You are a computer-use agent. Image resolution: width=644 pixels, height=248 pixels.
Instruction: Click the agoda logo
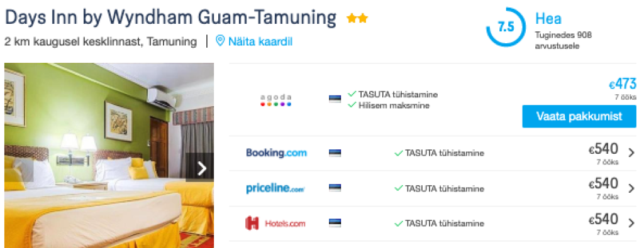(276, 100)
